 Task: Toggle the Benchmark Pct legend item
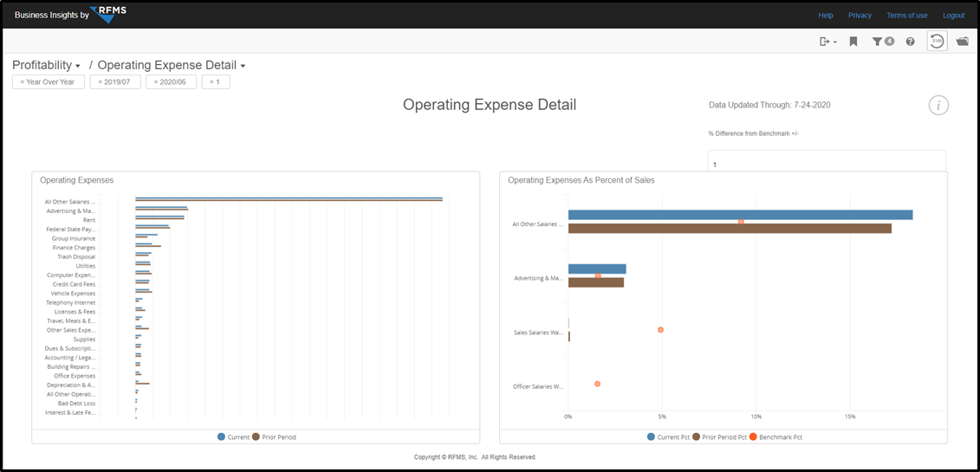pyautogui.click(x=776, y=437)
